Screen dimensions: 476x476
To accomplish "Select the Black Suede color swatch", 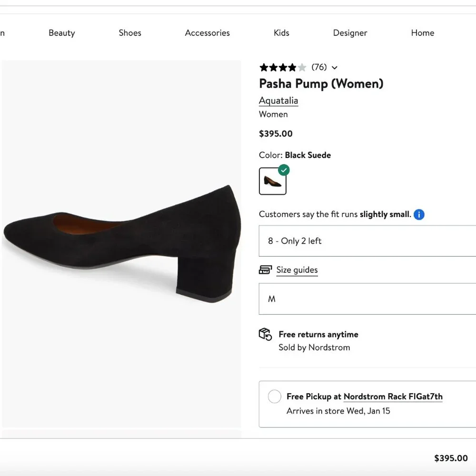I will pos(273,181).
